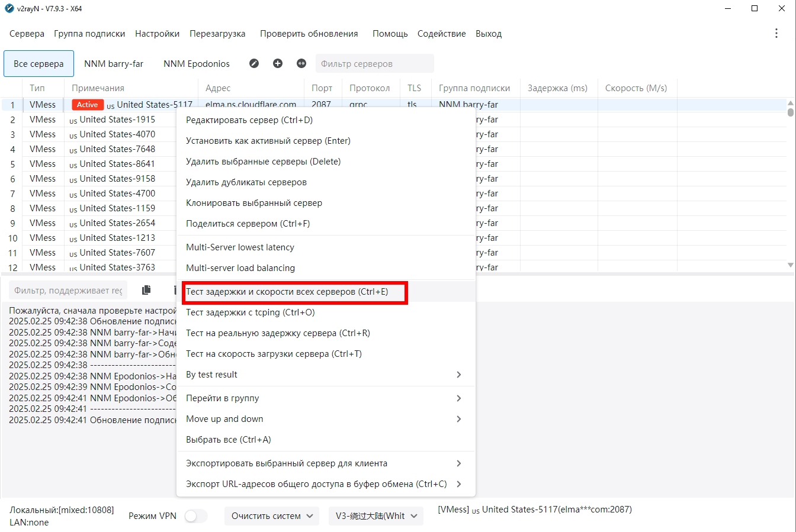
Task: Sort by the Протокол column header
Action: [370, 88]
